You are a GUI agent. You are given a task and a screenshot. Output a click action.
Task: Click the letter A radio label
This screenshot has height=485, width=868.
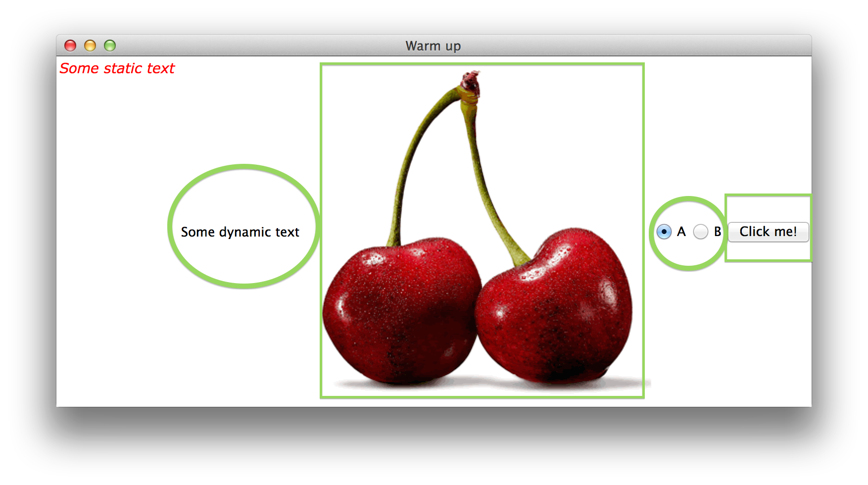point(681,232)
